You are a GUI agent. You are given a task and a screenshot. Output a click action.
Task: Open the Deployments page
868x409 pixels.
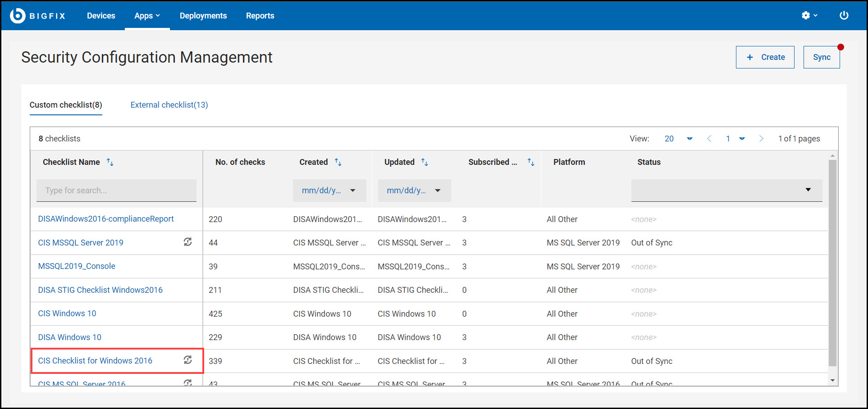pos(203,16)
